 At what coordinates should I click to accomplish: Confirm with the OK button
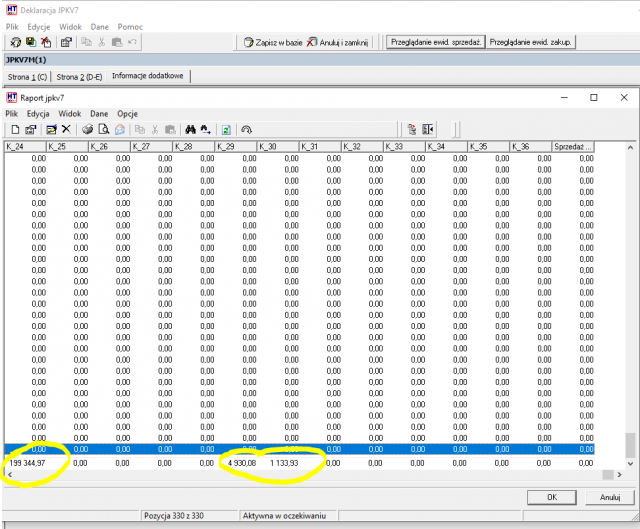point(552,497)
